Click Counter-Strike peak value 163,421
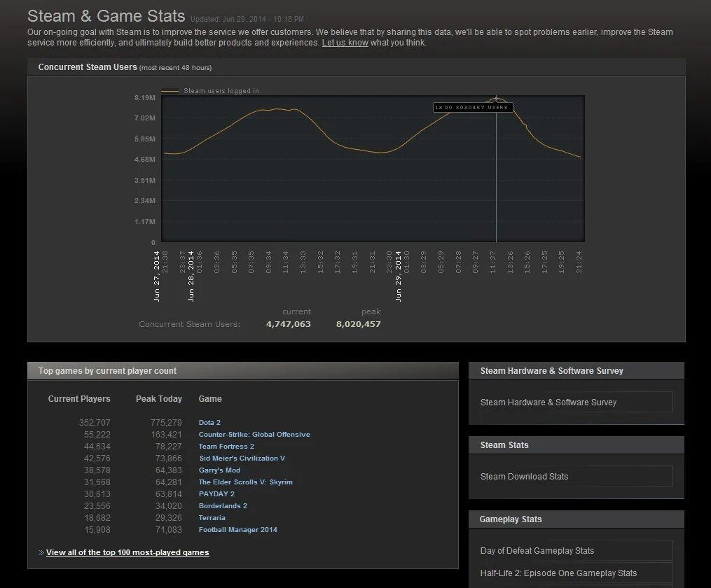711x588 pixels. (x=166, y=434)
